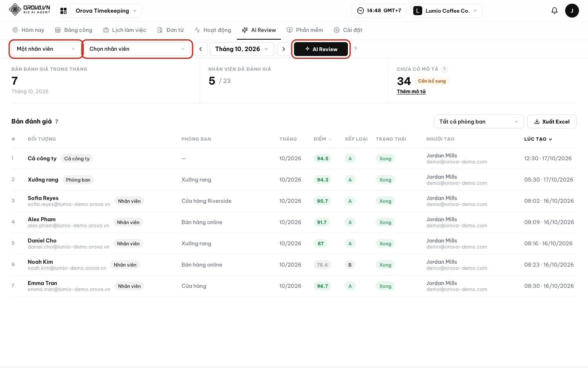588x368 pixels.
Task: Open the Đơn từ tab
Action: 171,30
